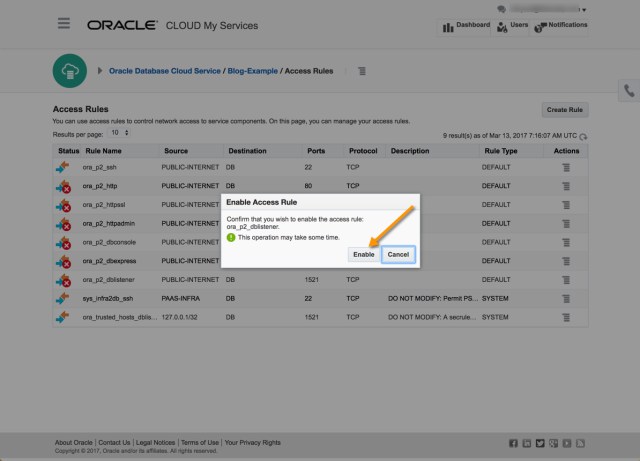The height and width of the screenshot is (461, 640).
Task: Sort by Rule Name column header
Action: click(103, 151)
